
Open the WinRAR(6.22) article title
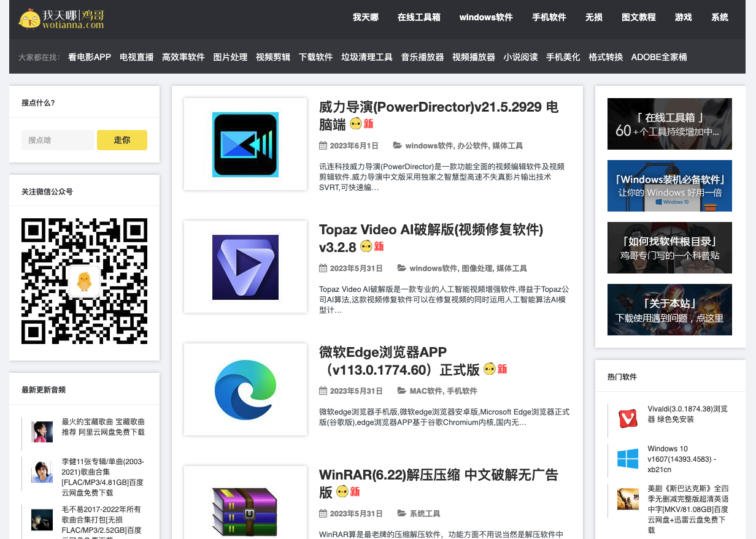pyautogui.click(x=439, y=483)
